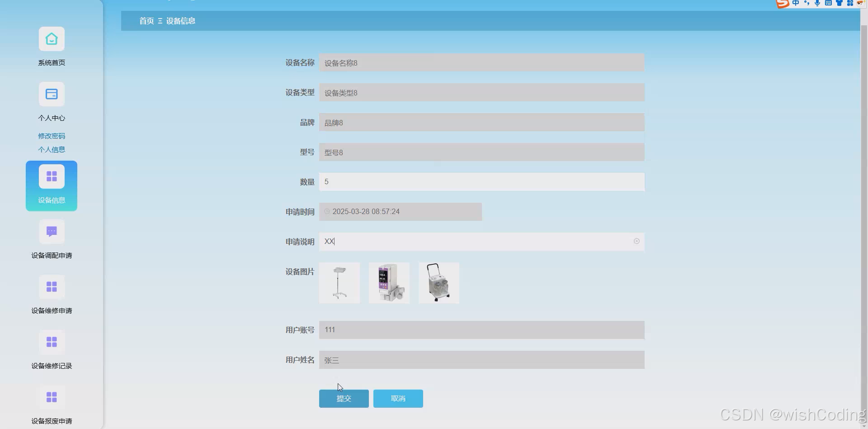Cancel the form with 取消 button

(398, 398)
